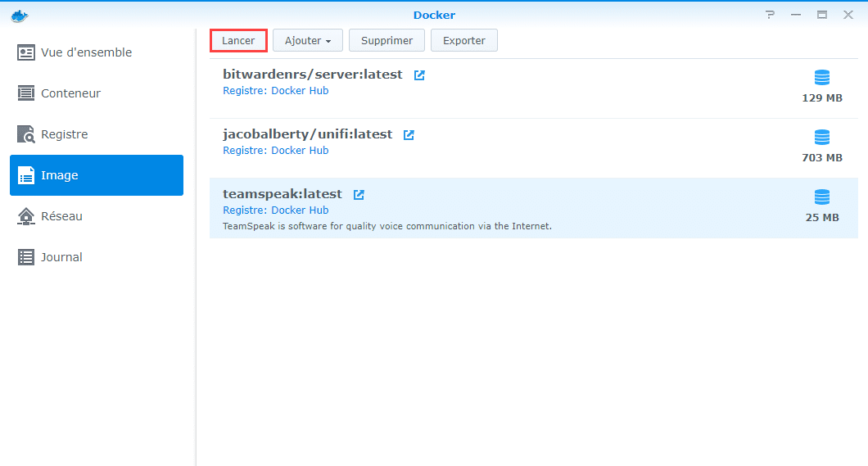
Task: Open the help question mark icon
Action: point(770,15)
